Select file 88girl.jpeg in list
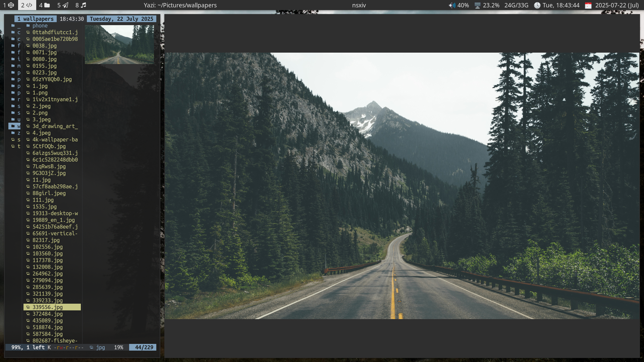 49,193
